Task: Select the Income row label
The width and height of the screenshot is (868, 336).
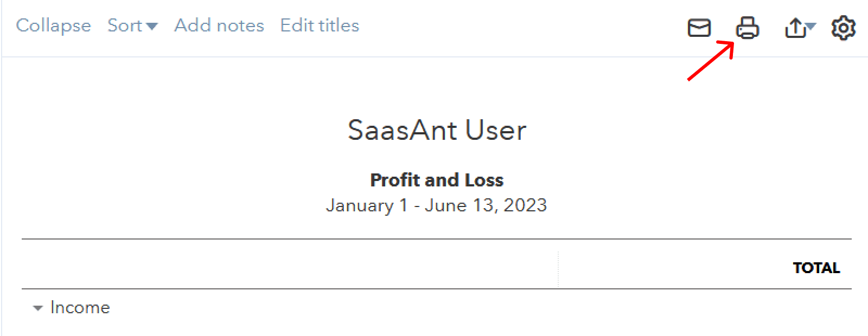Action: point(80,307)
